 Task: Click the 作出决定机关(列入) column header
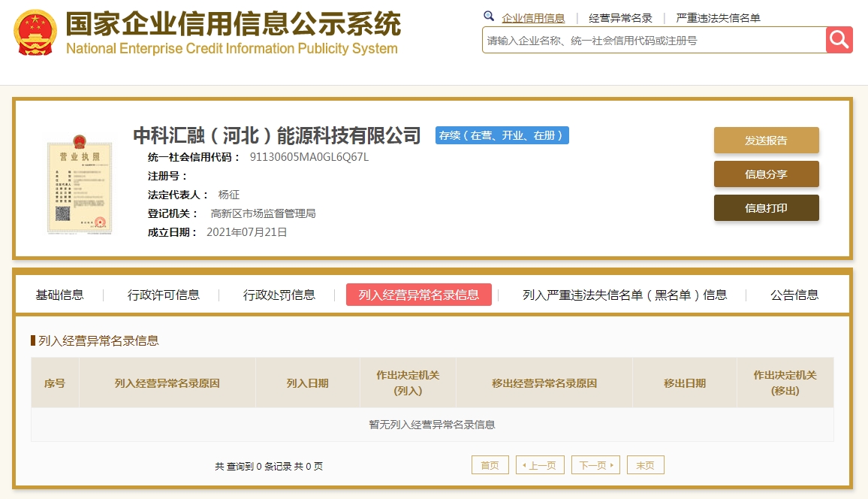pos(408,383)
